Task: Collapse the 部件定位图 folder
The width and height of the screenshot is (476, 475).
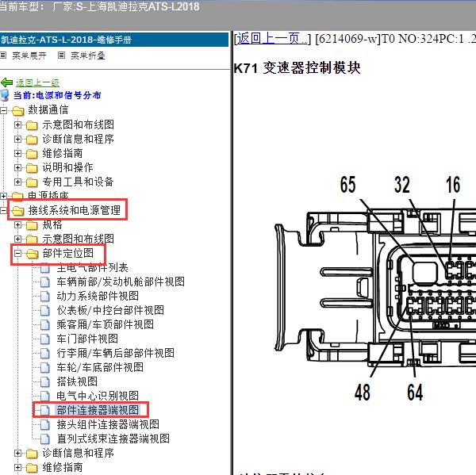Action: coord(17,253)
